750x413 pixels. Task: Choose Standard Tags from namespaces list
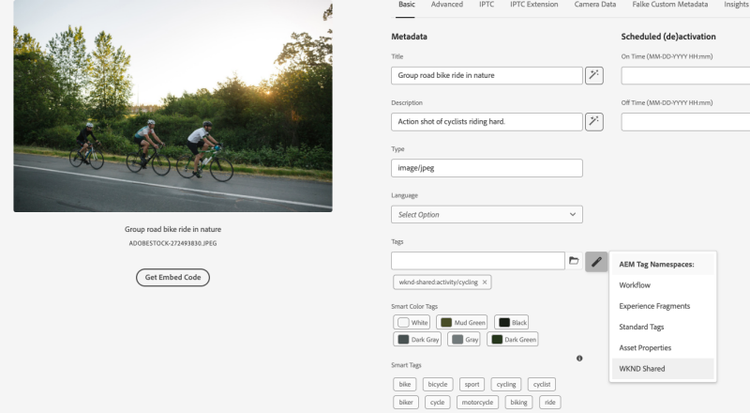643,327
